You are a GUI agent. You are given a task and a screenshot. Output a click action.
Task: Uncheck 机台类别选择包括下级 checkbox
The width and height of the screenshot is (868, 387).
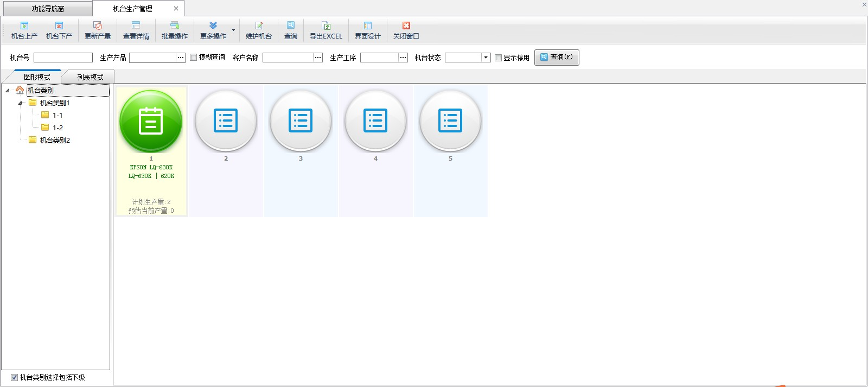tap(14, 377)
